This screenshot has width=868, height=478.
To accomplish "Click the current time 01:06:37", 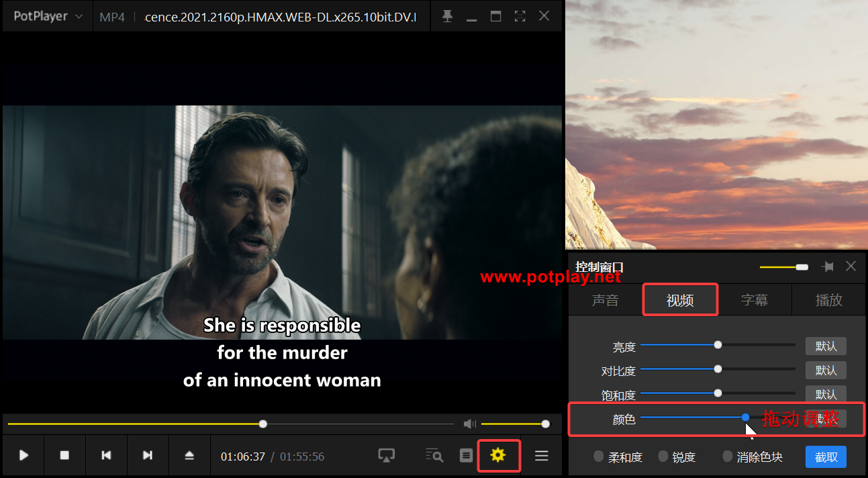I will pyautogui.click(x=243, y=457).
